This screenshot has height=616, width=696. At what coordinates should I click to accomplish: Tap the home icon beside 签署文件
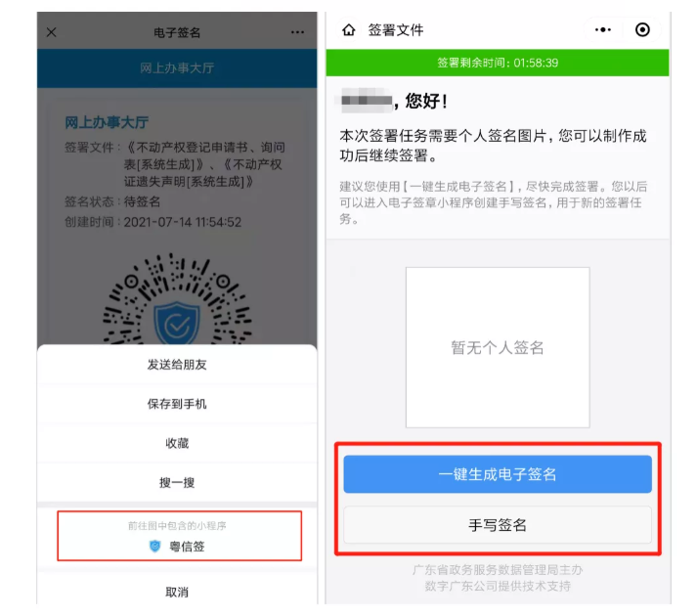[349, 29]
